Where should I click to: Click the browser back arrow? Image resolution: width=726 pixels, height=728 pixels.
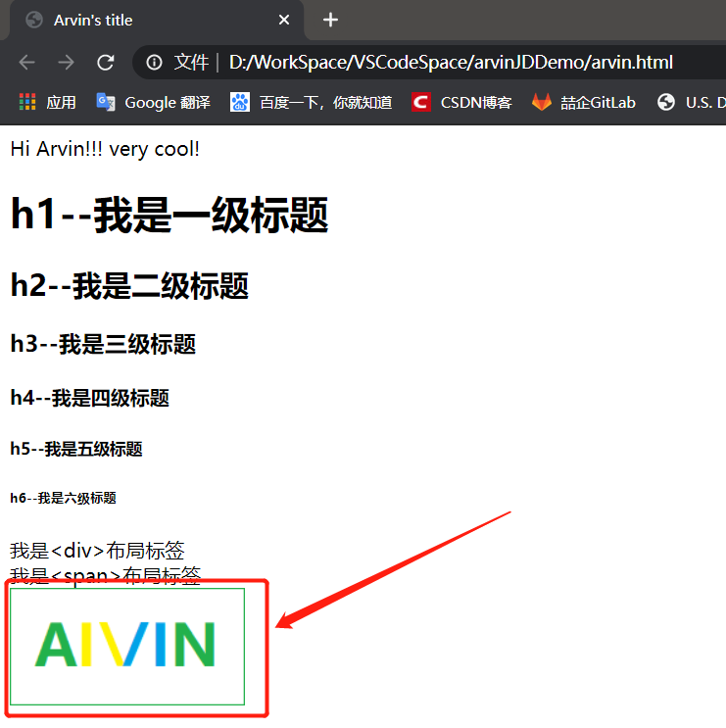[26, 62]
